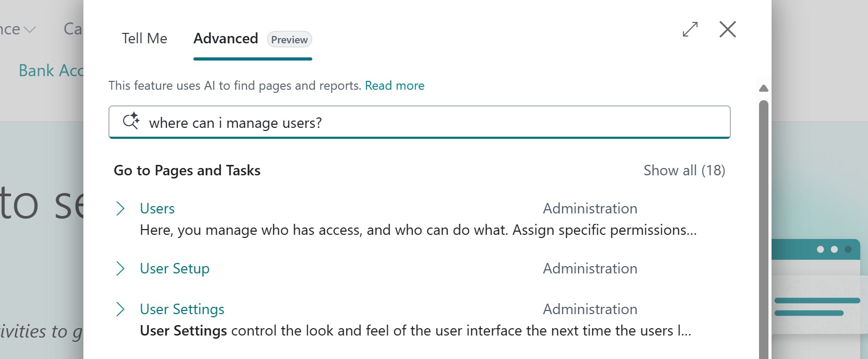Click Show all (18) results

click(684, 171)
